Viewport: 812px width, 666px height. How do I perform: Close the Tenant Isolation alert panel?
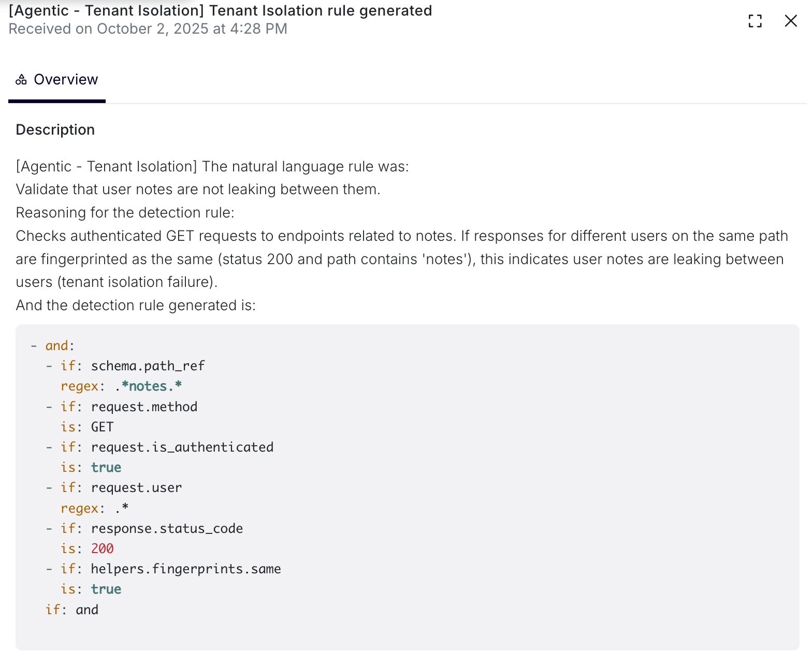click(791, 21)
